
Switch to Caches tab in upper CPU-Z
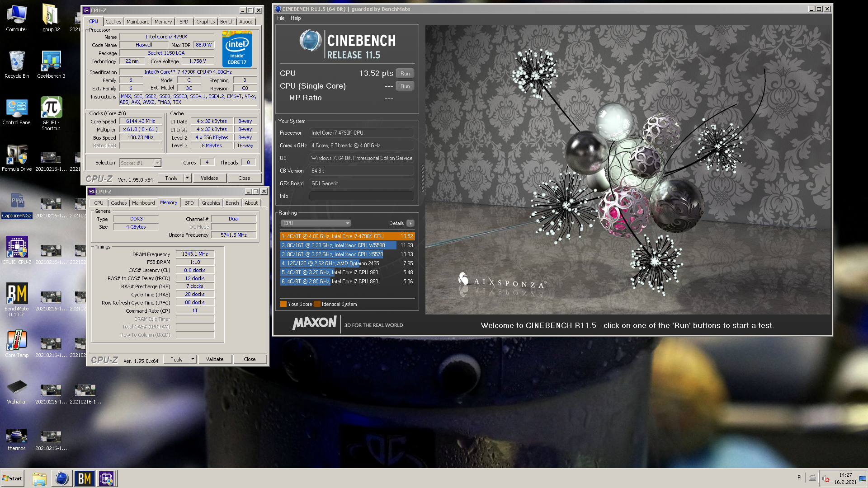[113, 22]
